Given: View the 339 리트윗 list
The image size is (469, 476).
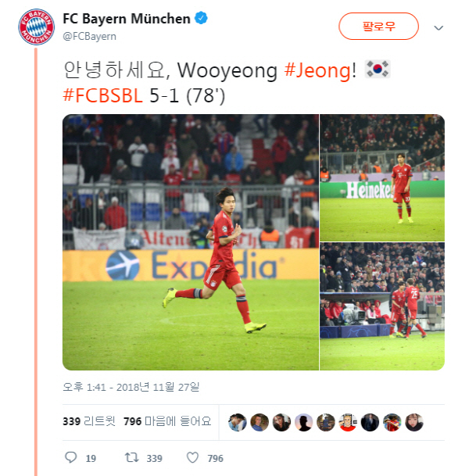Looking at the screenshot, I should tap(89, 421).
